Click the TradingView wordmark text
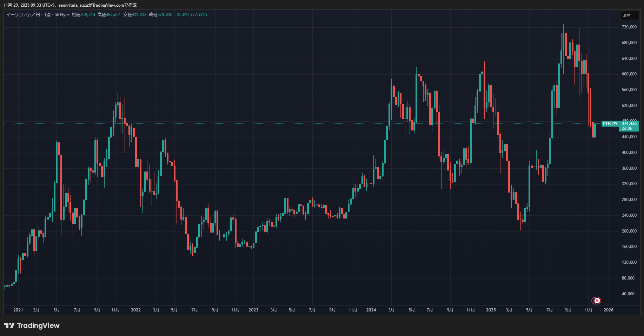This screenshot has width=644, height=336. point(38,325)
